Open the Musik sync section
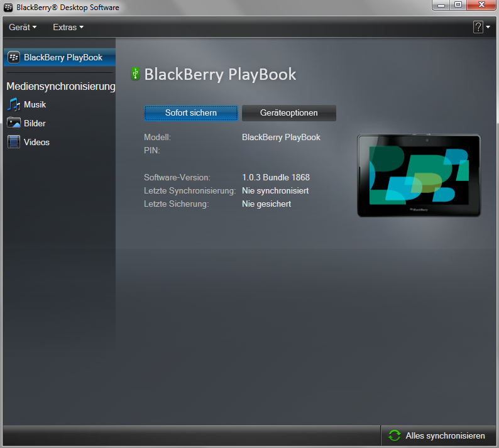The image size is (499, 448). pyautogui.click(x=35, y=105)
